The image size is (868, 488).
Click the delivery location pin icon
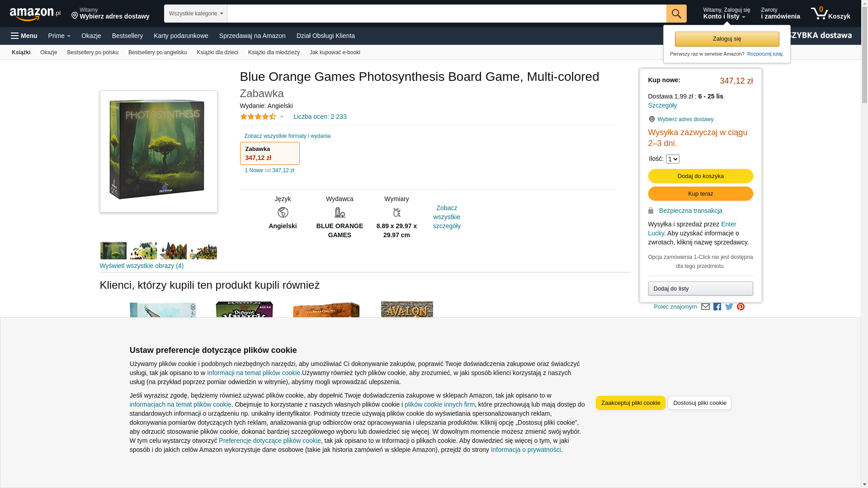75,16
